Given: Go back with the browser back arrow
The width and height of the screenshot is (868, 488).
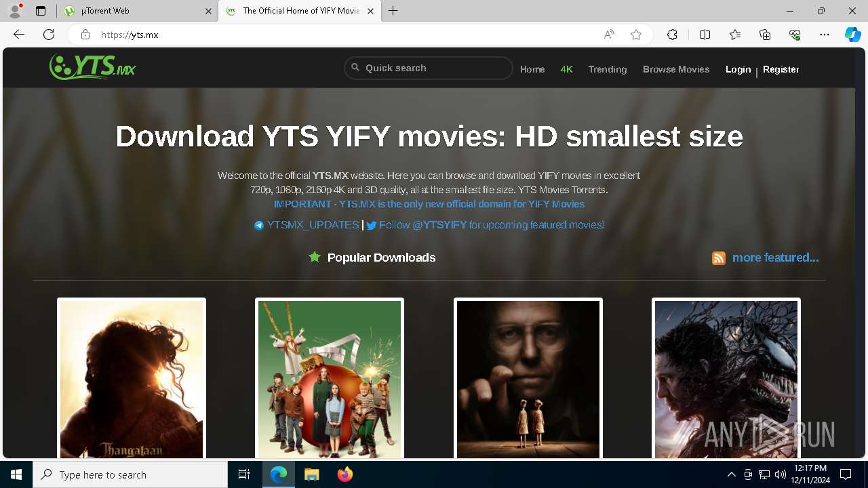Looking at the screenshot, I should point(19,35).
